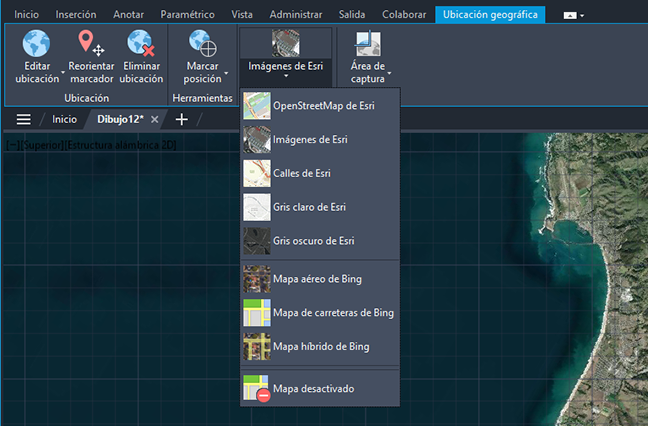Open the Anotar ribbon tab
648x426 pixels.
click(x=129, y=14)
